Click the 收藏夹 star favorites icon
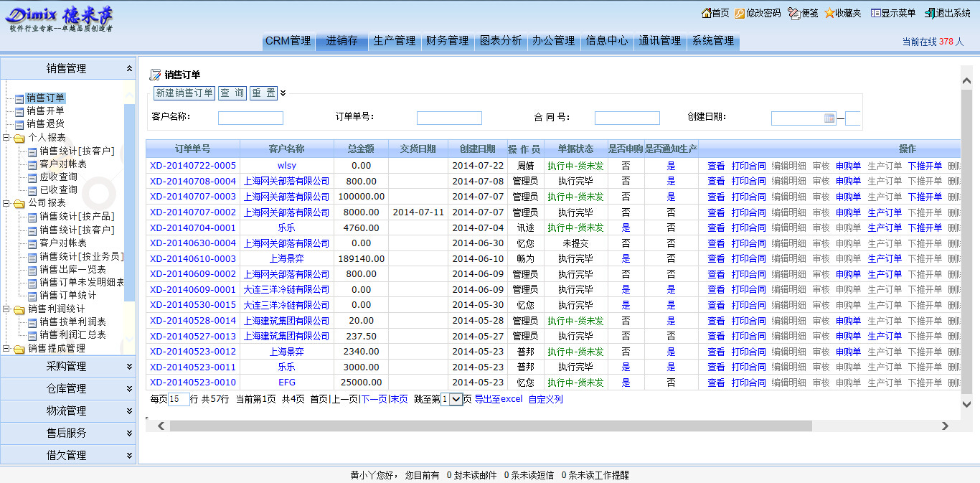Viewport: 980px width, 483px height. 829,13
